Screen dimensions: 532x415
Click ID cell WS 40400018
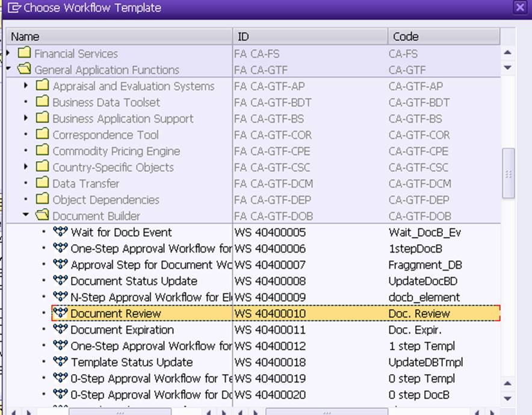(270, 363)
